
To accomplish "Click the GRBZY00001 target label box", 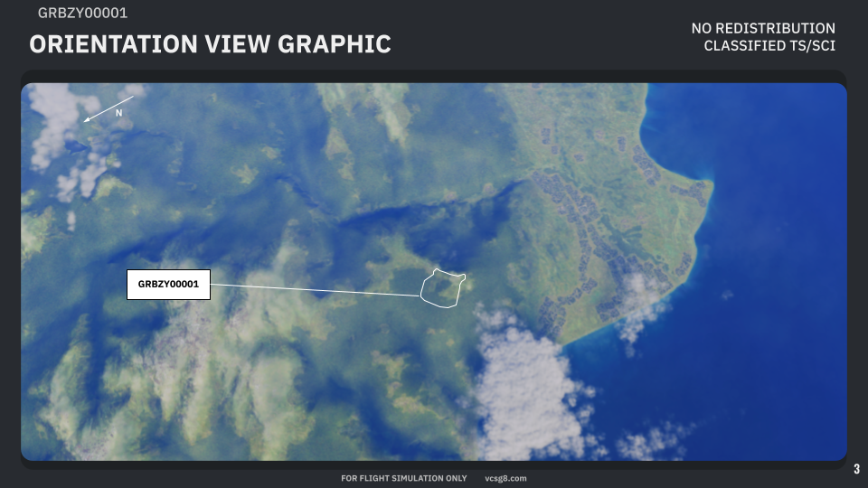I will tap(168, 285).
